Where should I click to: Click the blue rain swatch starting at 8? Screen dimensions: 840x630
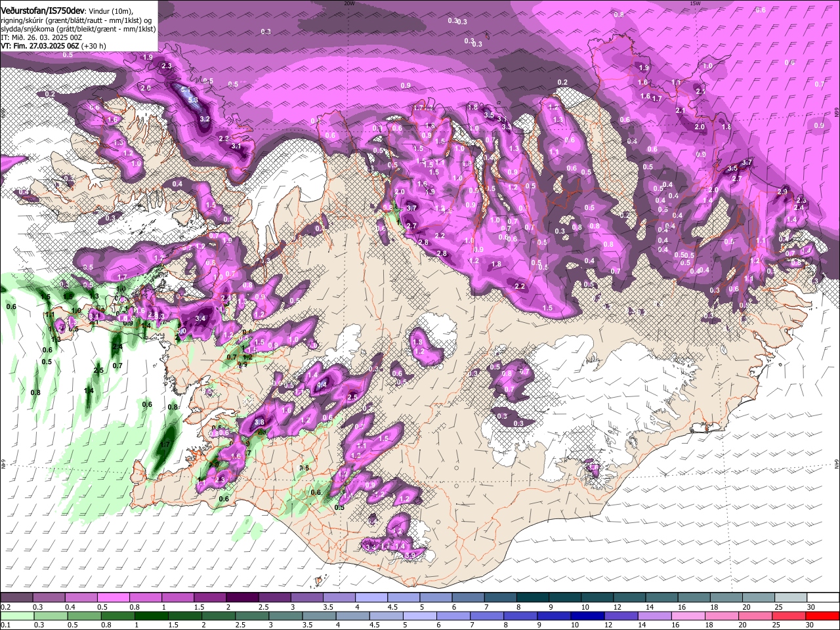click(x=520, y=616)
